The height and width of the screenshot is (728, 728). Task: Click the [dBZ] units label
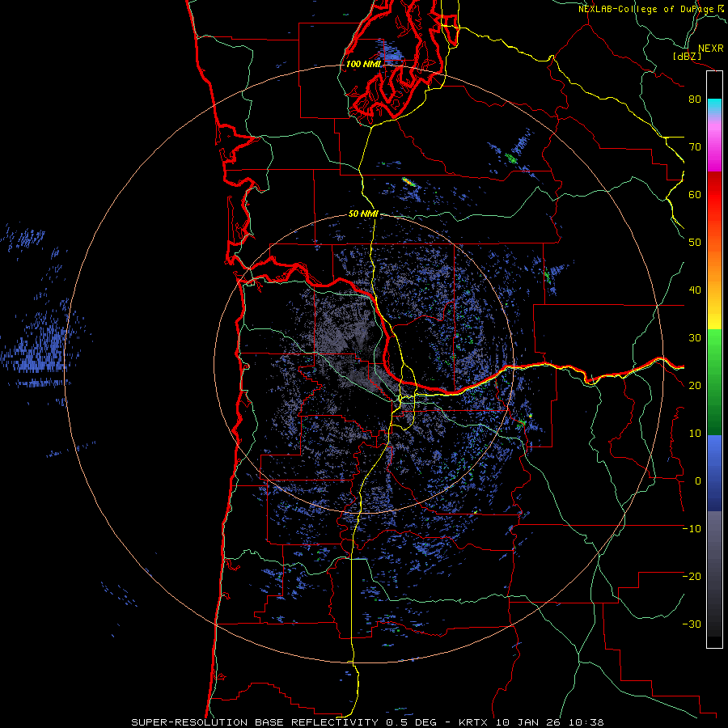click(687, 57)
